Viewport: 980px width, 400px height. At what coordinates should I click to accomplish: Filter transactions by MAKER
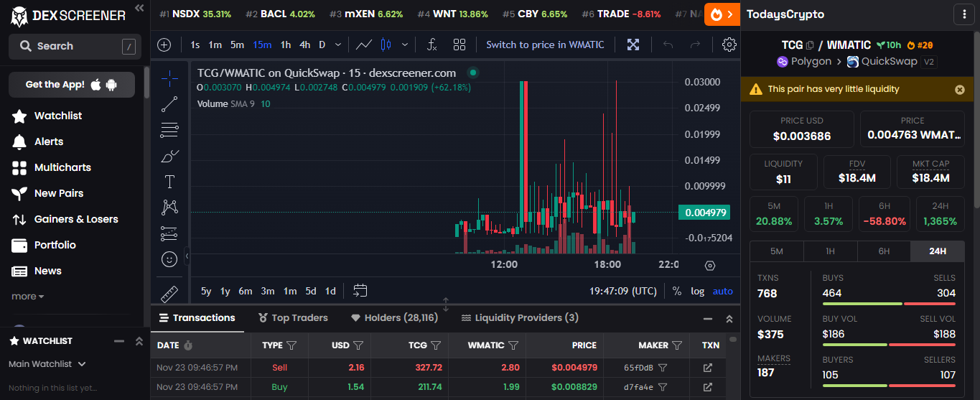click(676, 345)
